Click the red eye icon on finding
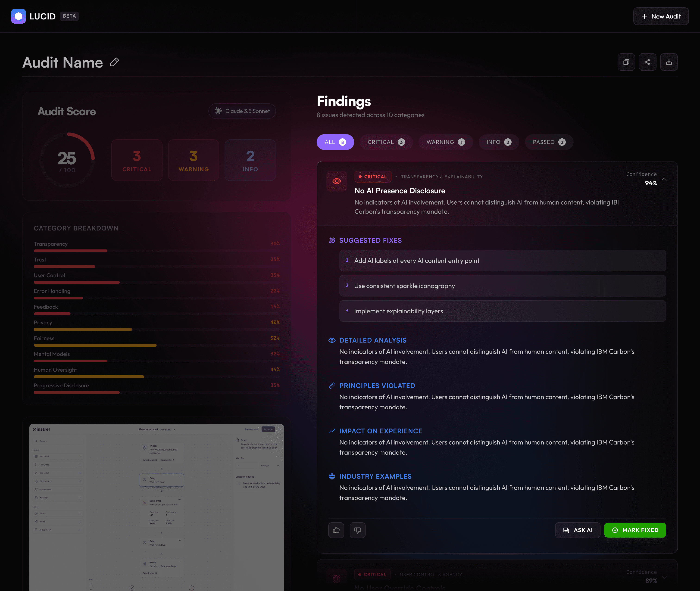 pyautogui.click(x=336, y=181)
